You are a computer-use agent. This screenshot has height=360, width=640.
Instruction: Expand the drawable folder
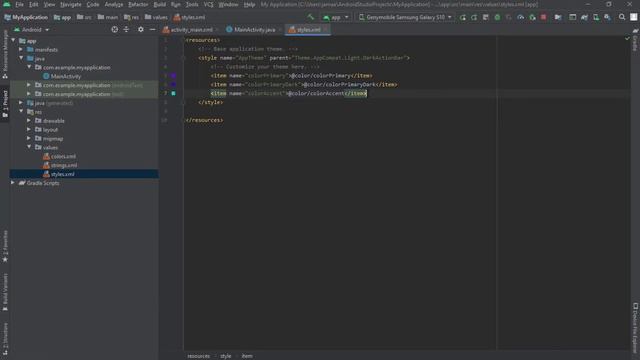29,121
